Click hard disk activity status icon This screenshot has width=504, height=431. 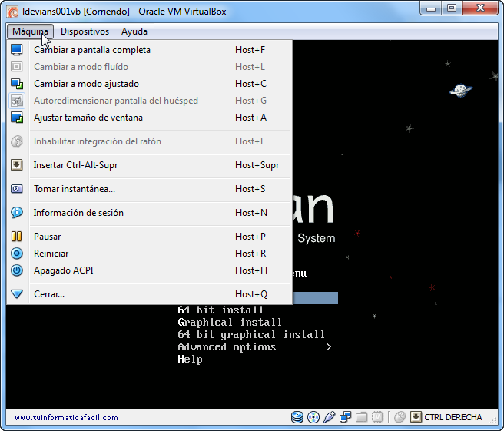click(x=297, y=417)
